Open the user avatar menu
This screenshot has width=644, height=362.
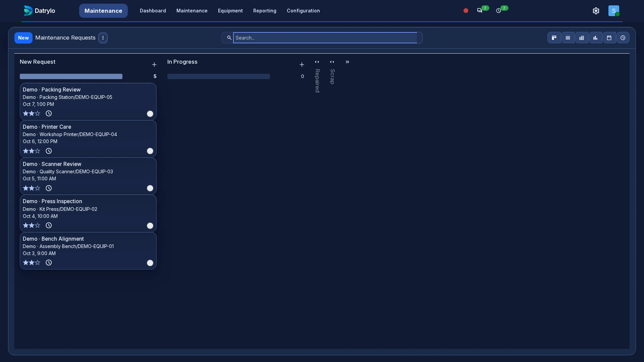(x=614, y=11)
